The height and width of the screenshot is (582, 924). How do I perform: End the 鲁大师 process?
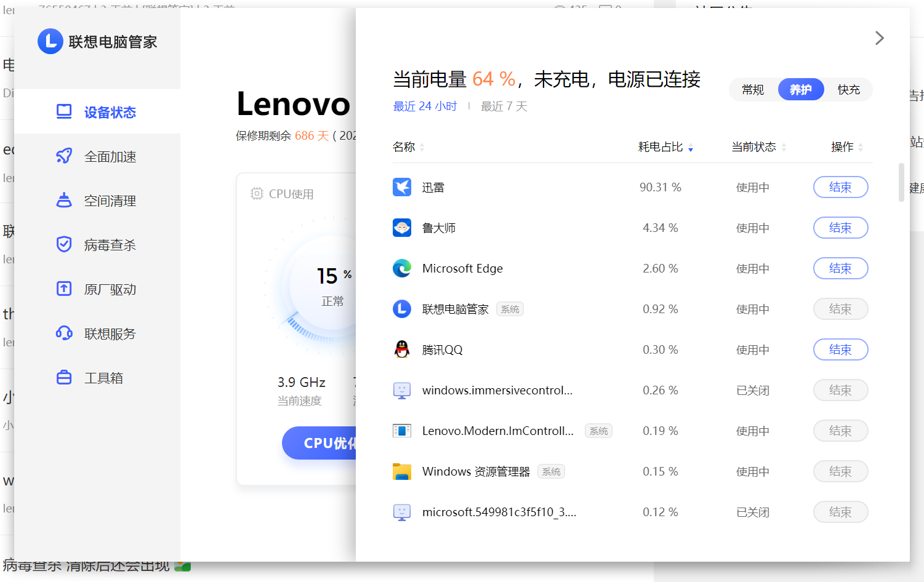(840, 228)
